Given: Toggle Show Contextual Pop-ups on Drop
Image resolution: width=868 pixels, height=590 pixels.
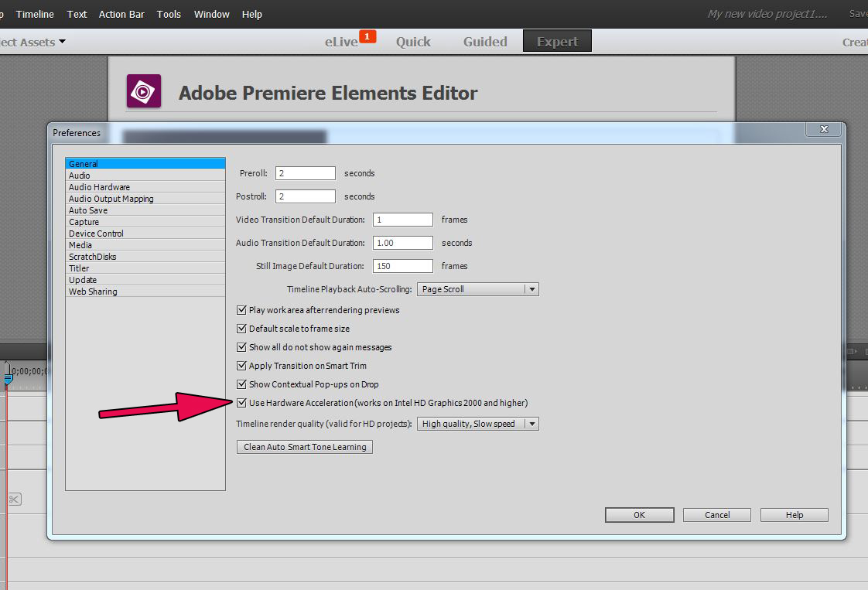Looking at the screenshot, I should pyautogui.click(x=241, y=384).
